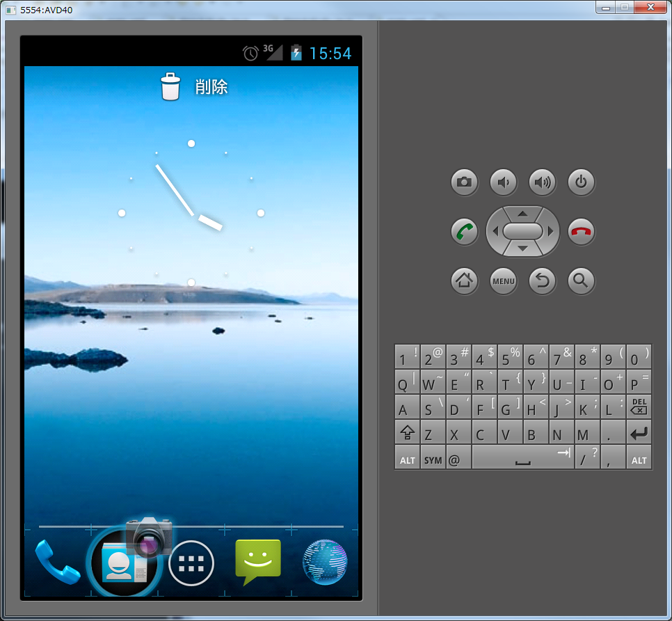Open the Browser globe icon
This screenshot has width=672, height=621.
coord(325,563)
